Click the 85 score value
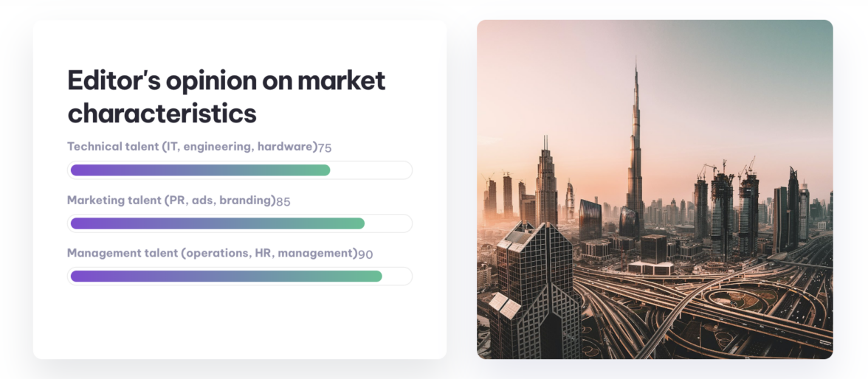Viewport: 868px width, 379px height. (283, 201)
